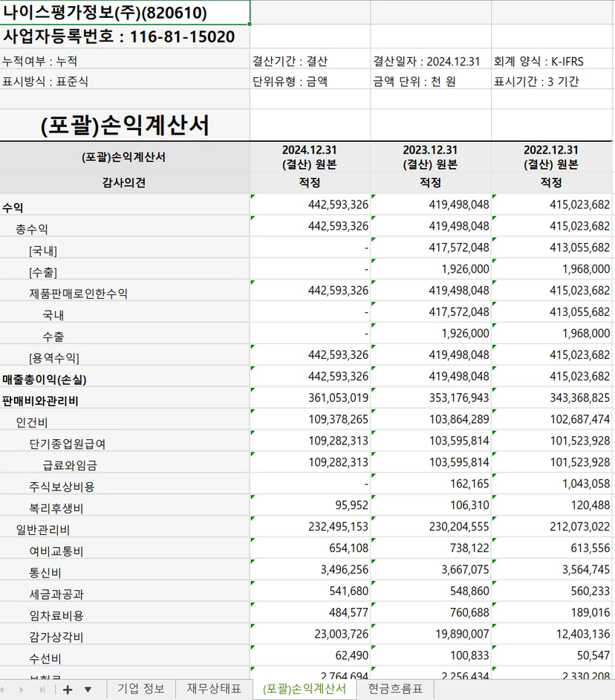This screenshot has height=700, width=615.
Task: Click the 2023 인건비 value 103,864,289
Action: 431,419
